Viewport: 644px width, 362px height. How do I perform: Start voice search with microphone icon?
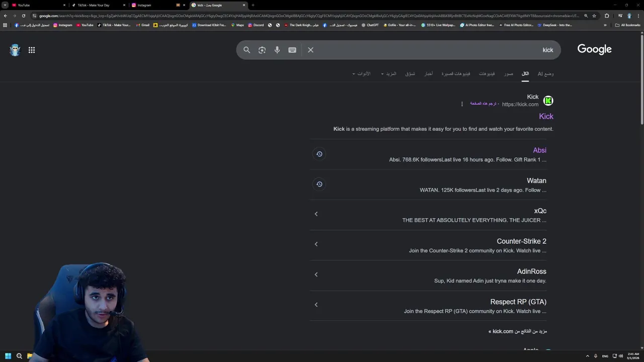pos(277,50)
